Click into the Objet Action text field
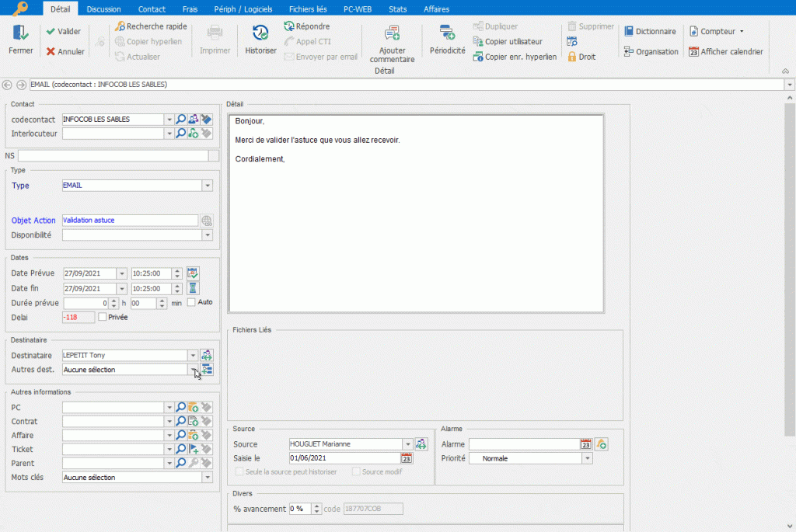 pyautogui.click(x=129, y=221)
